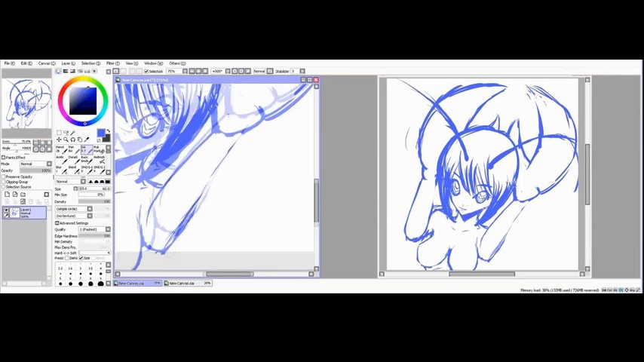Select the Rectangular Selection tool
This screenshot has width=644, height=362.
point(59,133)
